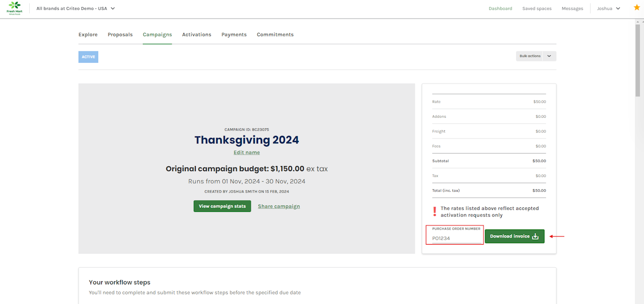Go to the Activations tab
644x304 pixels.
point(197,35)
